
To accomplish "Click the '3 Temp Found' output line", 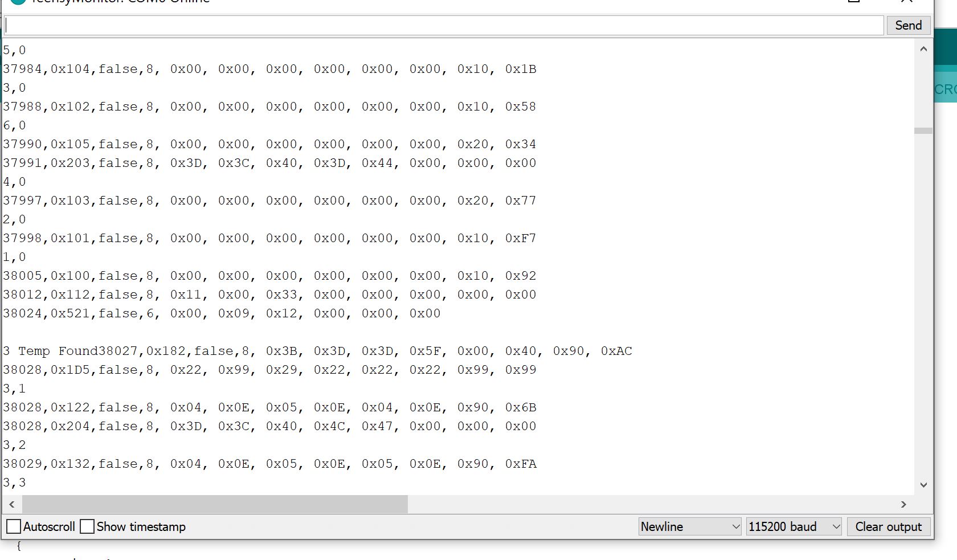I will [x=317, y=351].
